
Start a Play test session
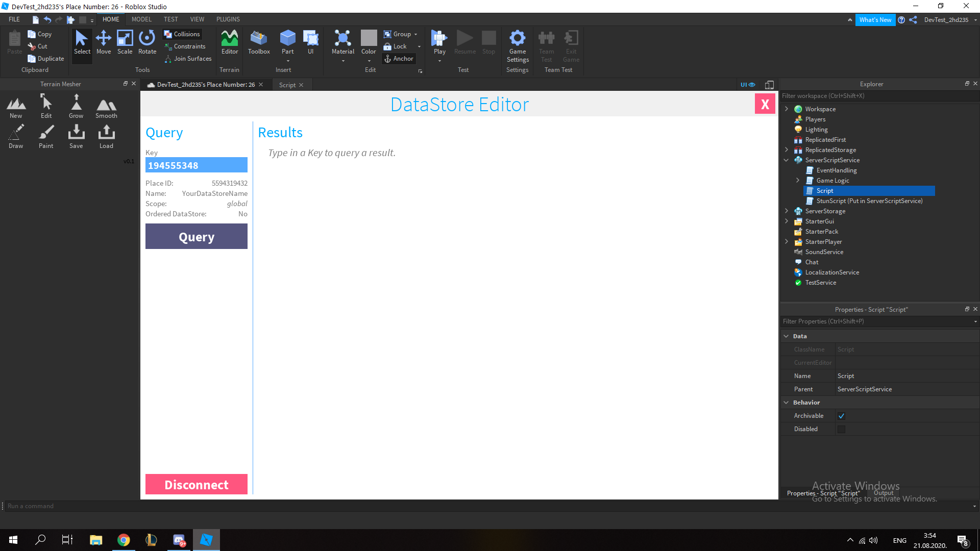(x=438, y=44)
